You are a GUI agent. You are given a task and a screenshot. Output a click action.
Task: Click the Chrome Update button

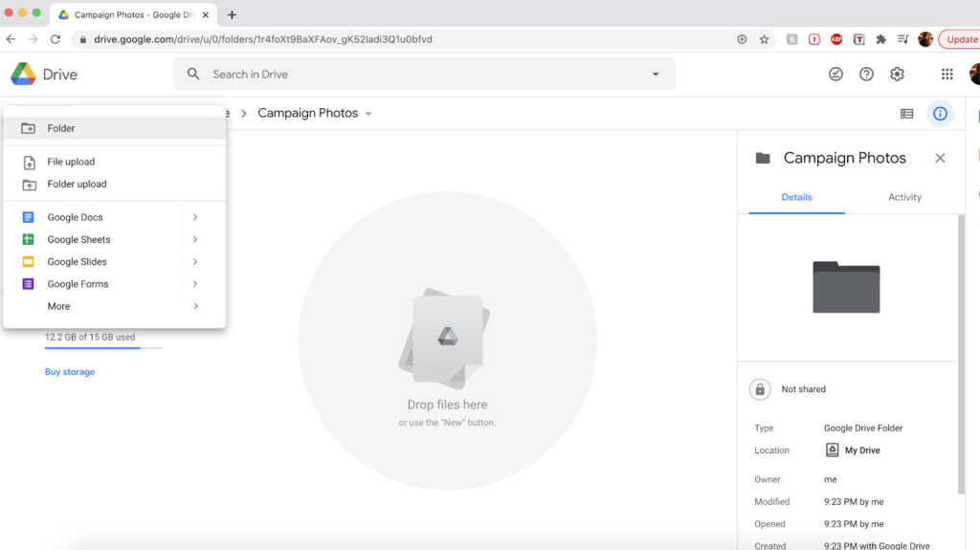(960, 39)
